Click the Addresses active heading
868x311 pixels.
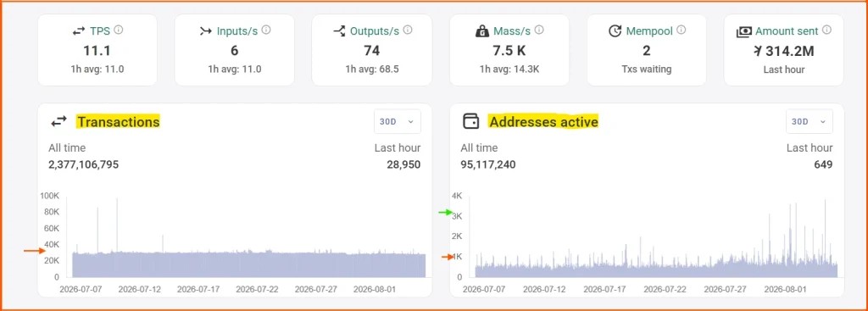coord(543,121)
